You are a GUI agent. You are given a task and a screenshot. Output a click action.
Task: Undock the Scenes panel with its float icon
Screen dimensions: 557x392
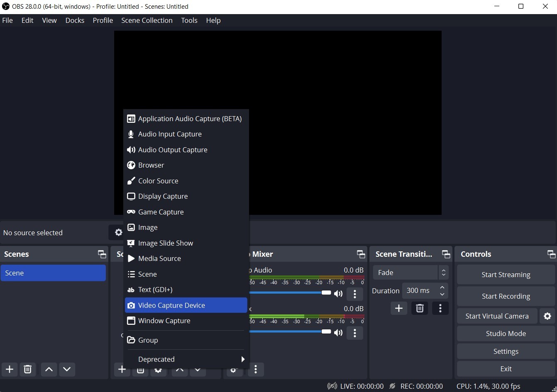click(x=102, y=254)
